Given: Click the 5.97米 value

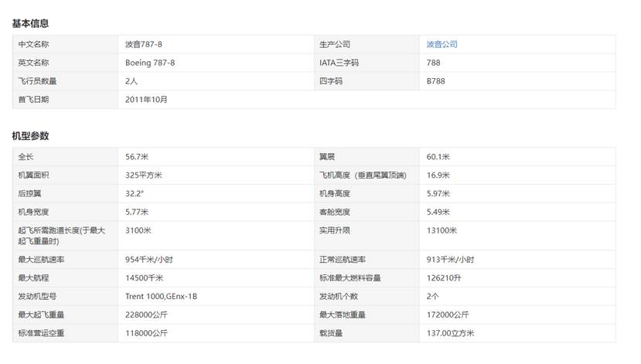Looking at the screenshot, I should [438, 193].
